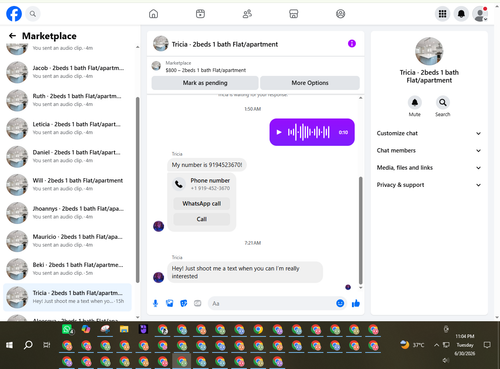Image resolution: width=500 pixels, height=369 pixels.
Task: Expand Media, files and links section
Action: point(429,168)
